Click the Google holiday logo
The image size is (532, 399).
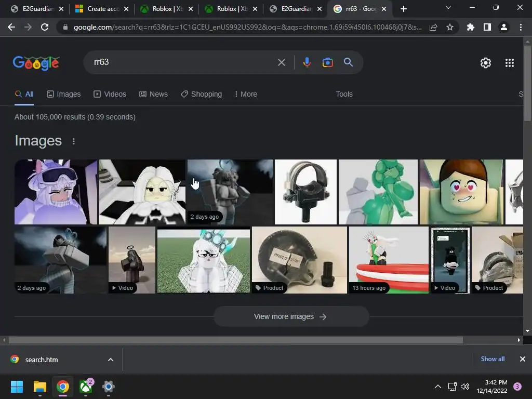pos(36,63)
